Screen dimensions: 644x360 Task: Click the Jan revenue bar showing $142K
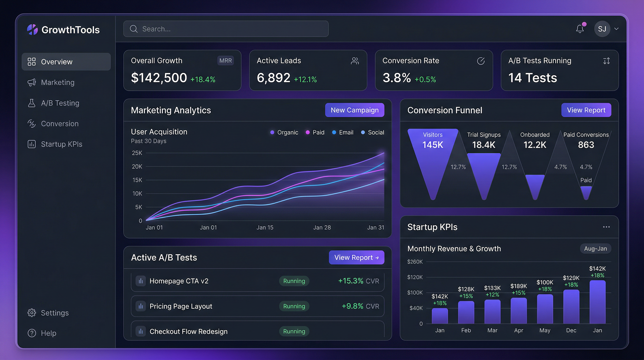coord(440,317)
